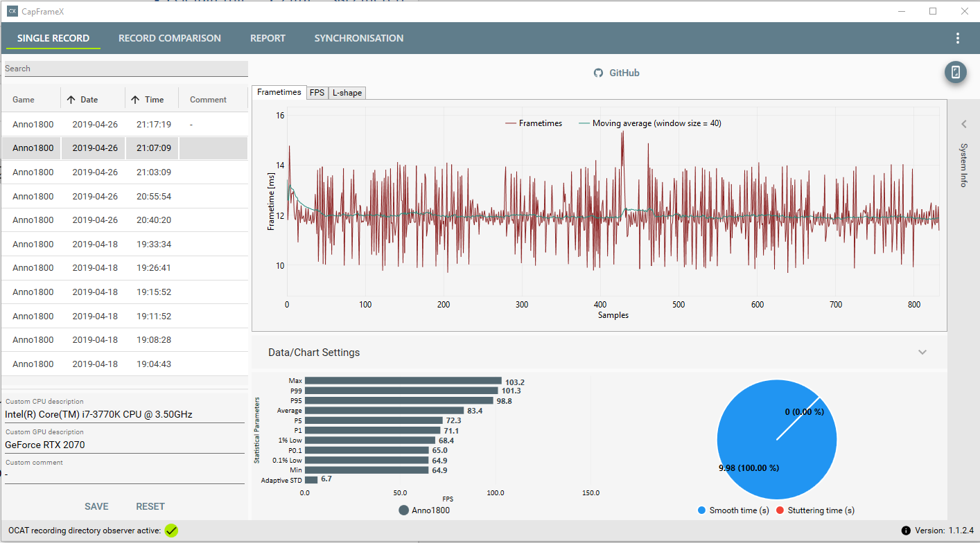Open the GitHub link

(x=617, y=73)
